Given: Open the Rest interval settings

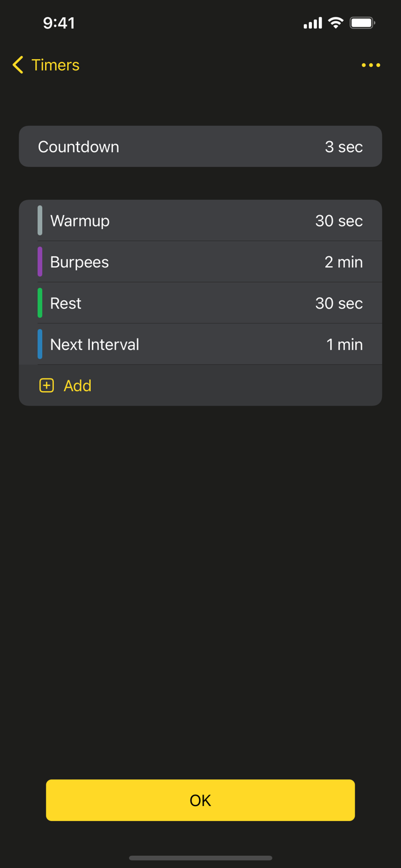Looking at the screenshot, I should click(200, 303).
